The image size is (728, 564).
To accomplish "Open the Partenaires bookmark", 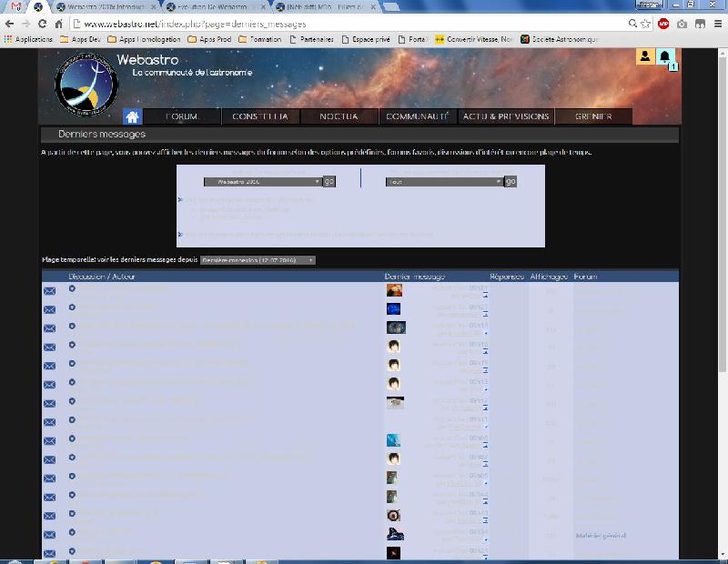I will pyautogui.click(x=311, y=39).
